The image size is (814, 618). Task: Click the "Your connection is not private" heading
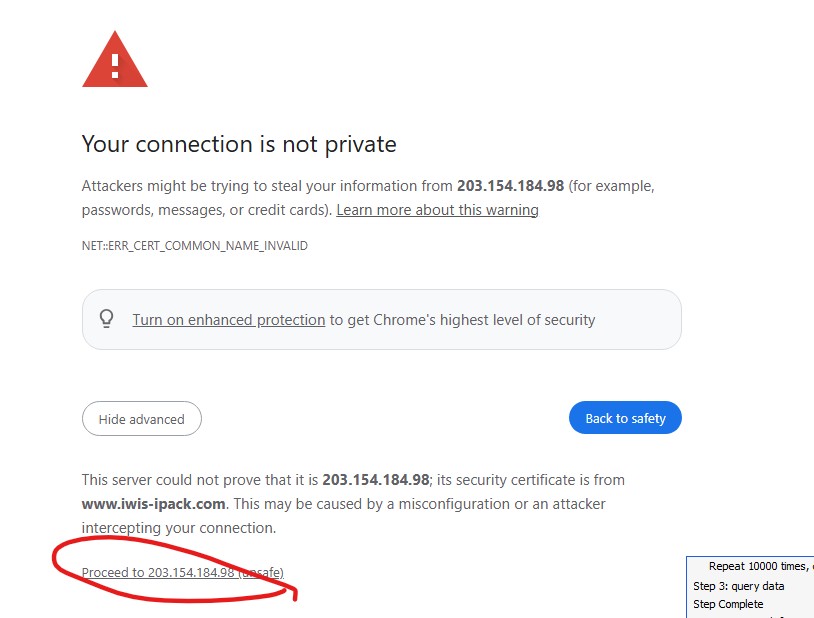(239, 144)
